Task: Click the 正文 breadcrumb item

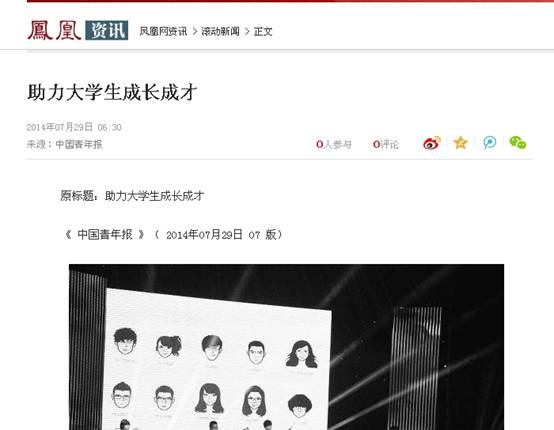Action: click(263, 31)
